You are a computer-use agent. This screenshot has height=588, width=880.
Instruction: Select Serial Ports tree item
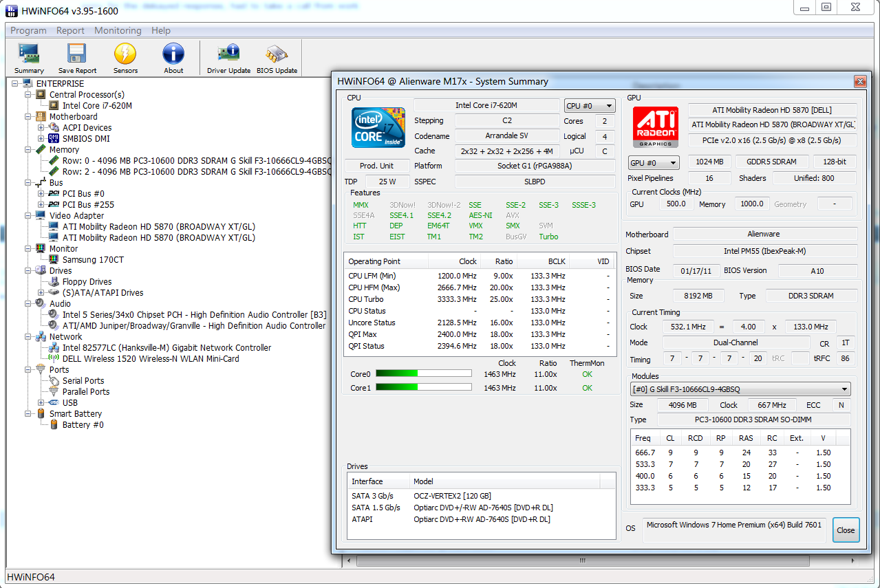pyautogui.click(x=83, y=380)
